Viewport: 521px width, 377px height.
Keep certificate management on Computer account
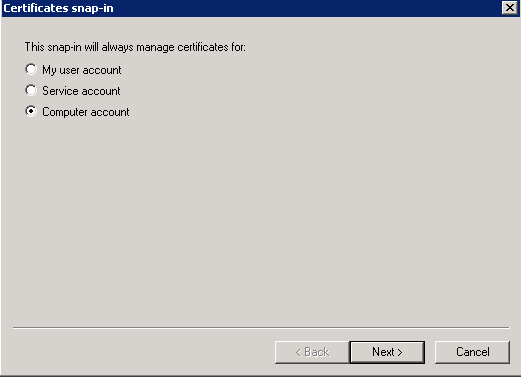coord(31,111)
